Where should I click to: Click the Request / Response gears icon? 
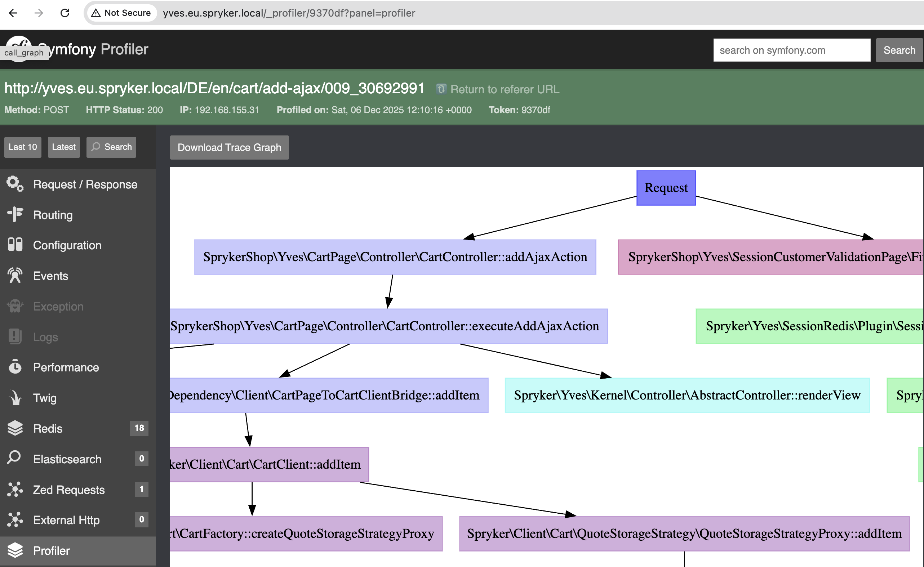(x=15, y=184)
